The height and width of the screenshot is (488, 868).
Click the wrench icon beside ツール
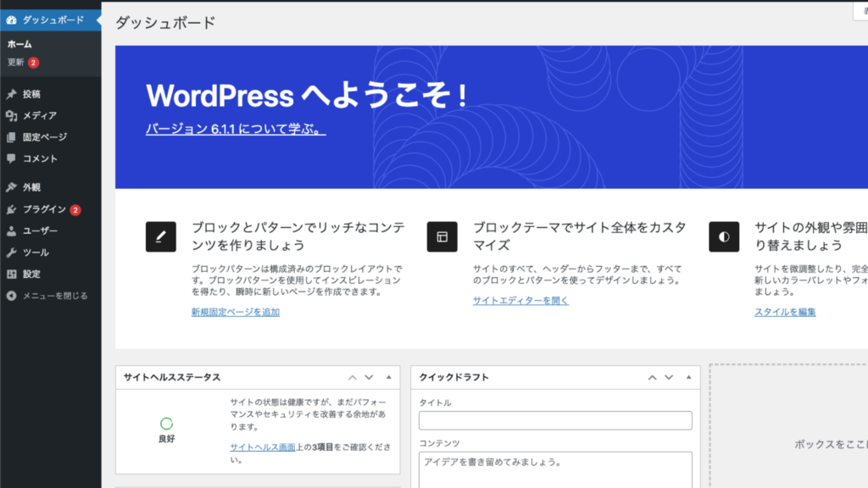[11, 252]
